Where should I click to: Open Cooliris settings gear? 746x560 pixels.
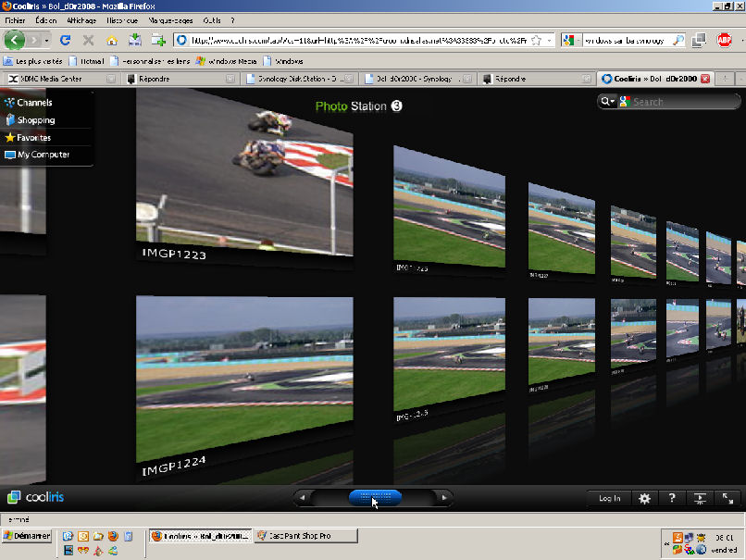point(644,498)
